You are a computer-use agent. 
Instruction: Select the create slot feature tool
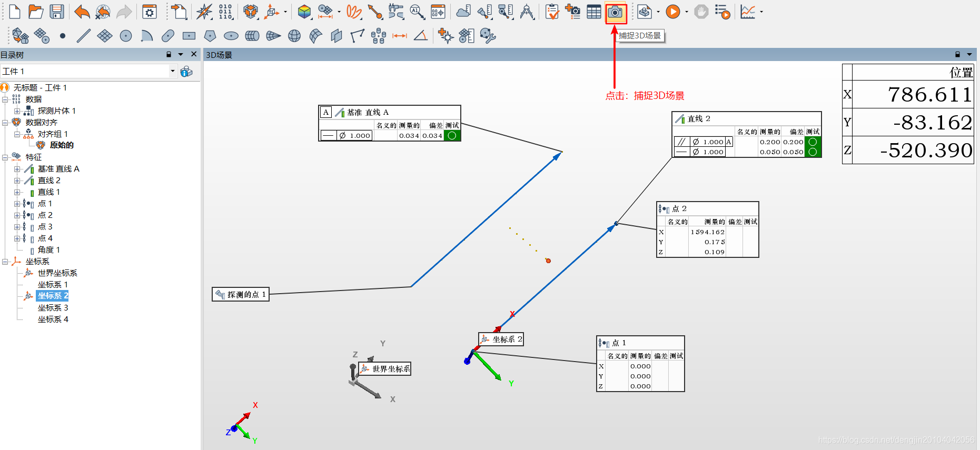[168, 36]
